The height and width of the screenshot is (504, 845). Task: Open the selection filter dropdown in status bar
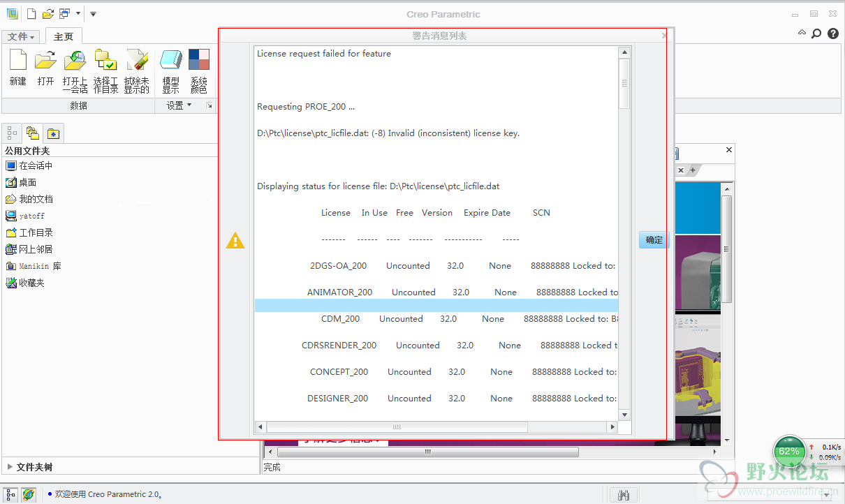(x=828, y=494)
